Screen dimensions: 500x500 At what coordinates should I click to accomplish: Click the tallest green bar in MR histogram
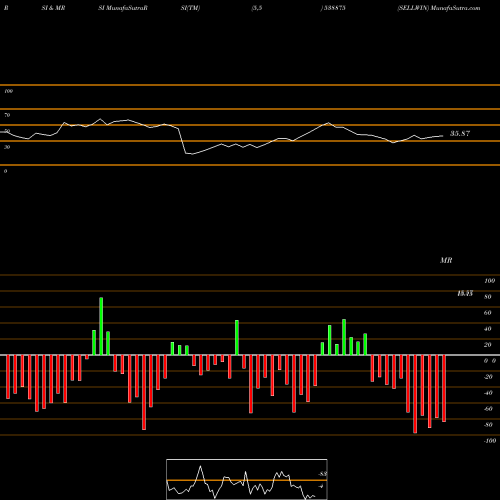point(101,326)
